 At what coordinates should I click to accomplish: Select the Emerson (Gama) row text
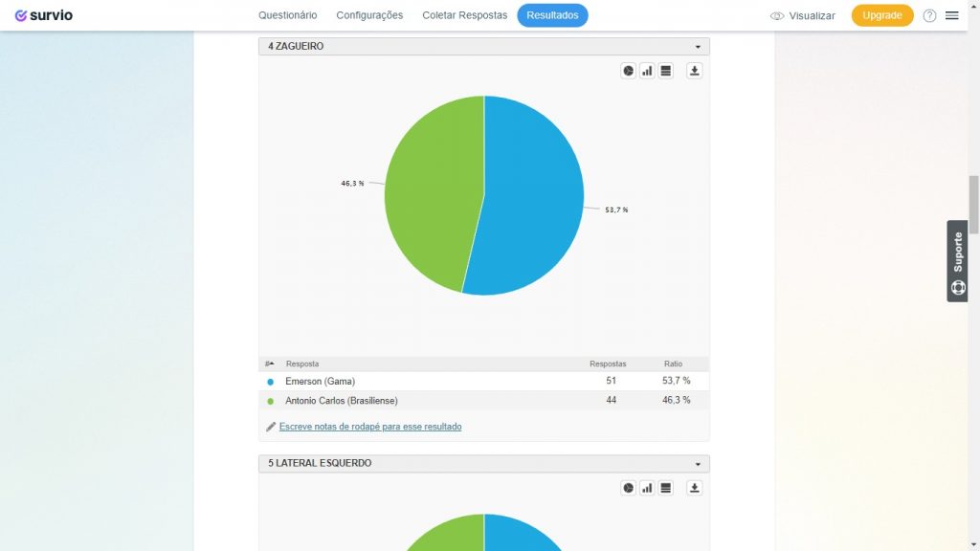click(x=320, y=381)
